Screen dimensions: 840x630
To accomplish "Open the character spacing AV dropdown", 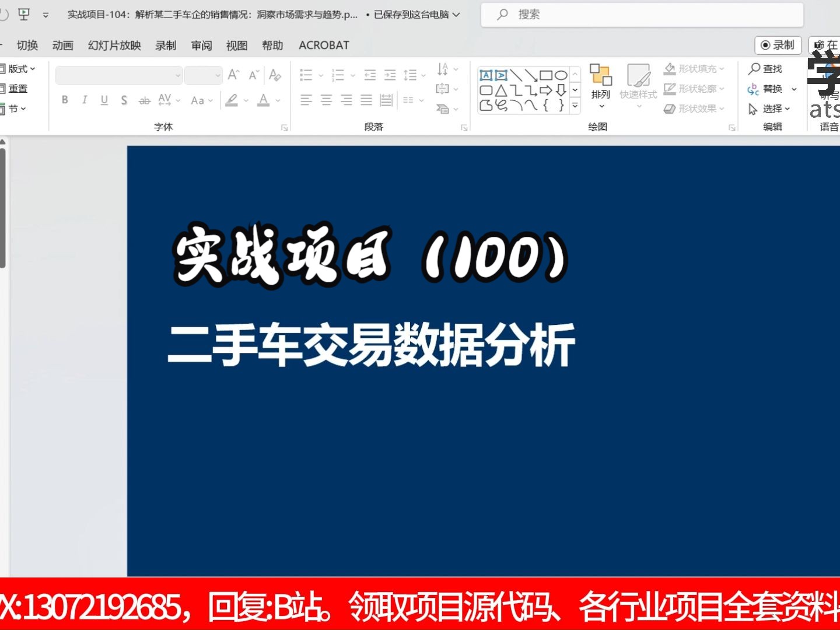I will (x=169, y=100).
